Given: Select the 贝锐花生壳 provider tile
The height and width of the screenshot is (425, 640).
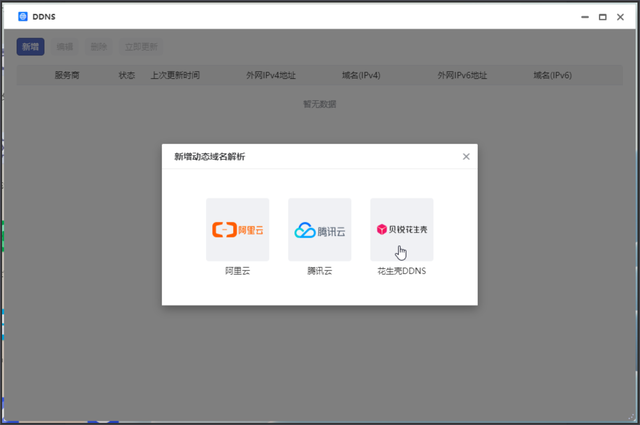Looking at the screenshot, I should (x=402, y=229).
